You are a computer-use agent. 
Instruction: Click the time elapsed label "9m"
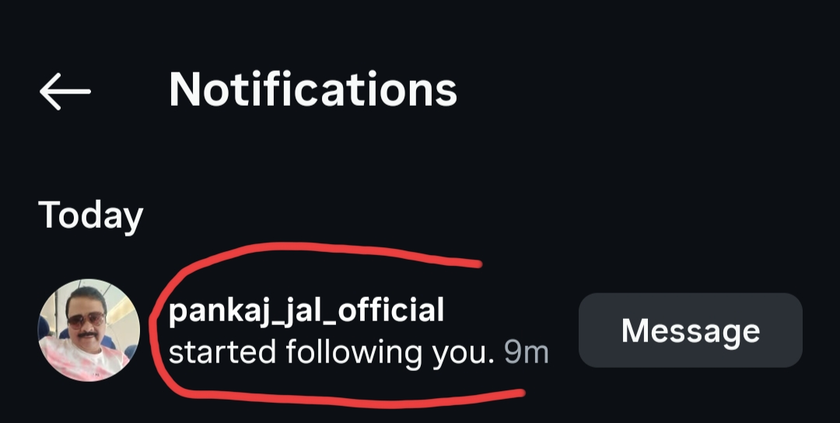526,353
